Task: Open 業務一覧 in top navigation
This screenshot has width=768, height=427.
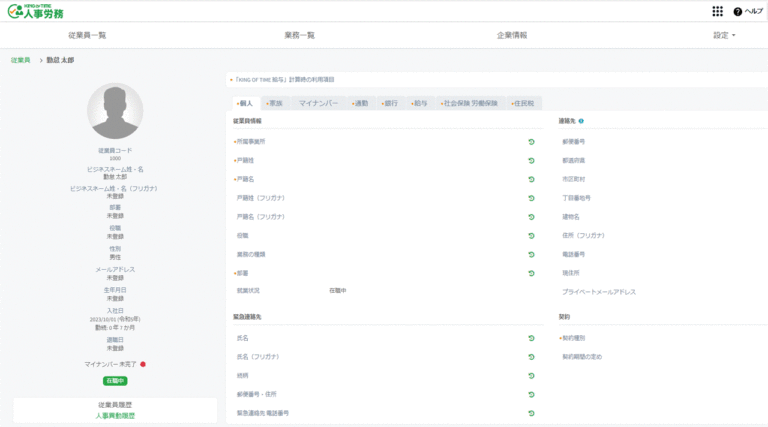Action: point(299,35)
